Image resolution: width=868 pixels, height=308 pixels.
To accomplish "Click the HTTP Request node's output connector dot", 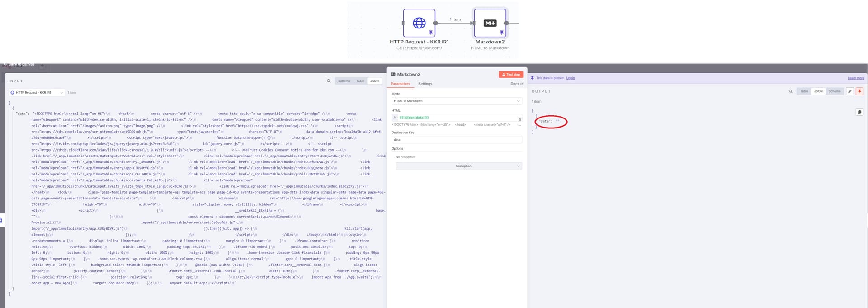I will click(435, 23).
